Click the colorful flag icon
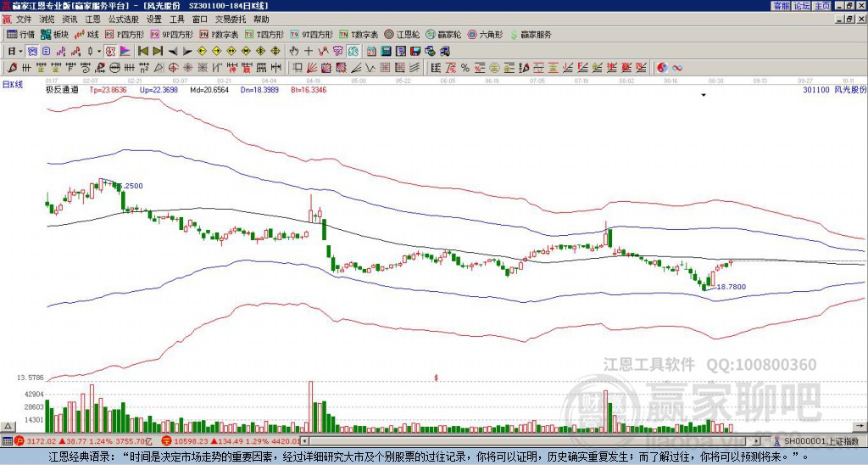Image resolution: width=868 pixels, height=465 pixels. (125, 52)
